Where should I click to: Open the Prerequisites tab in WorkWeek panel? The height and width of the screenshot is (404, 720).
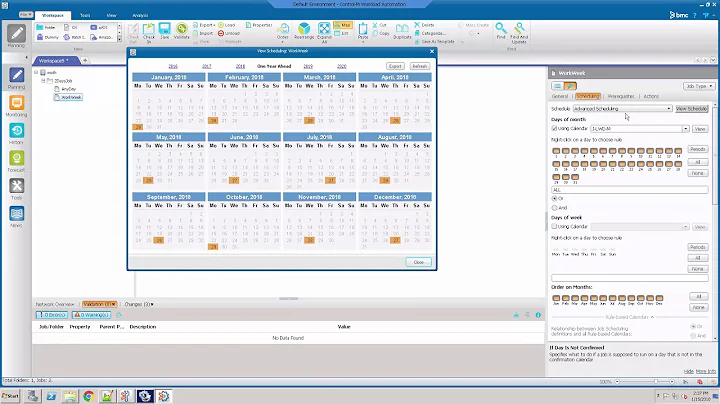(x=621, y=96)
